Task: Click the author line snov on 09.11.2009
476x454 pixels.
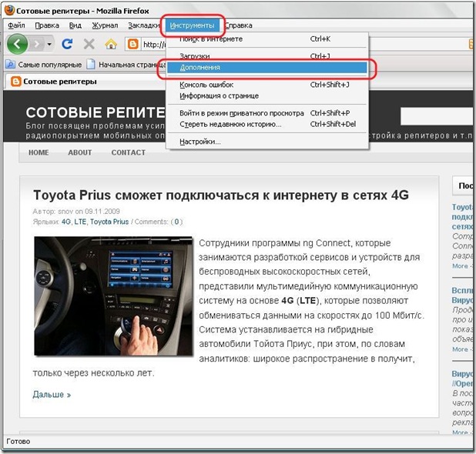Action: point(76,212)
